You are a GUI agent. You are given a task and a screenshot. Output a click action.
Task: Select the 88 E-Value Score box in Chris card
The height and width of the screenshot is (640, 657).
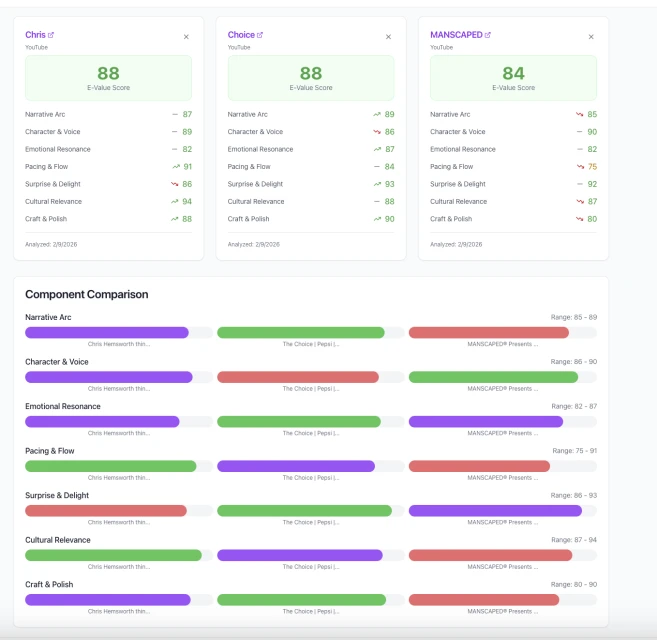click(109, 78)
